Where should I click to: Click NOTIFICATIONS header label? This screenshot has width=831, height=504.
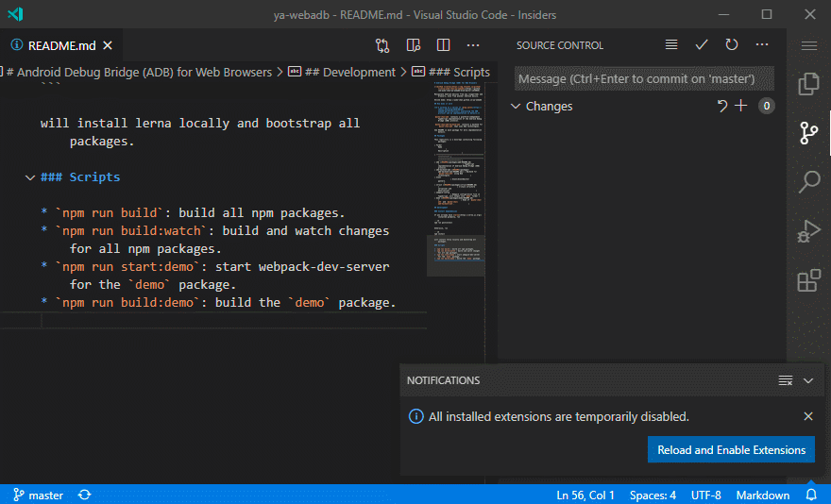click(x=443, y=380)
